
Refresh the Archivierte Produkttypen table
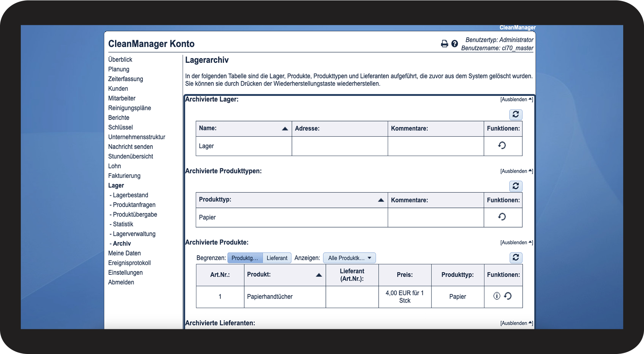click(x=516, y=186)
